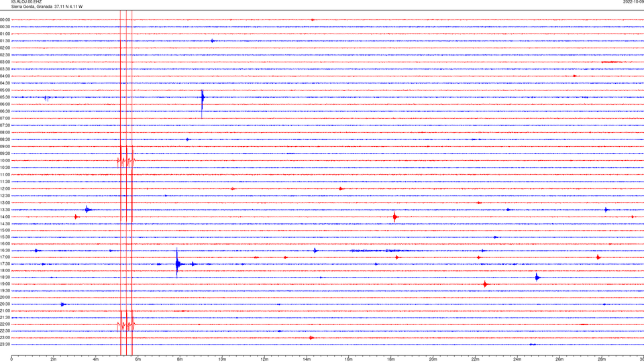This screenshot has width=644, height=362.
Task: Click the 14:00 time label
Action: (x=5, y=217)
